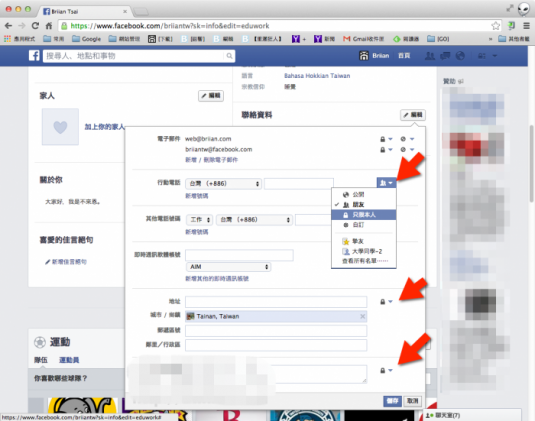535x421 pixels.
Task: Click the soccer ball sports section icon
Action: click(40, 342)
